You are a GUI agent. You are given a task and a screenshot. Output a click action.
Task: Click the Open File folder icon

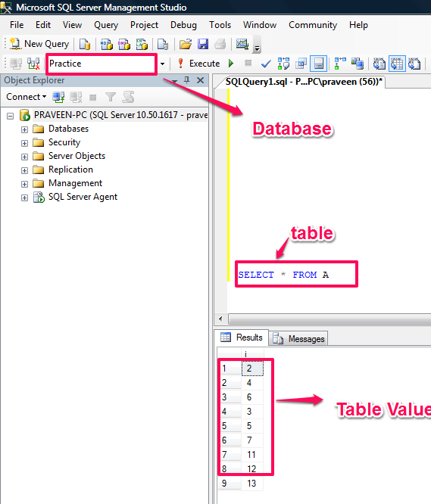pos(186,44)
